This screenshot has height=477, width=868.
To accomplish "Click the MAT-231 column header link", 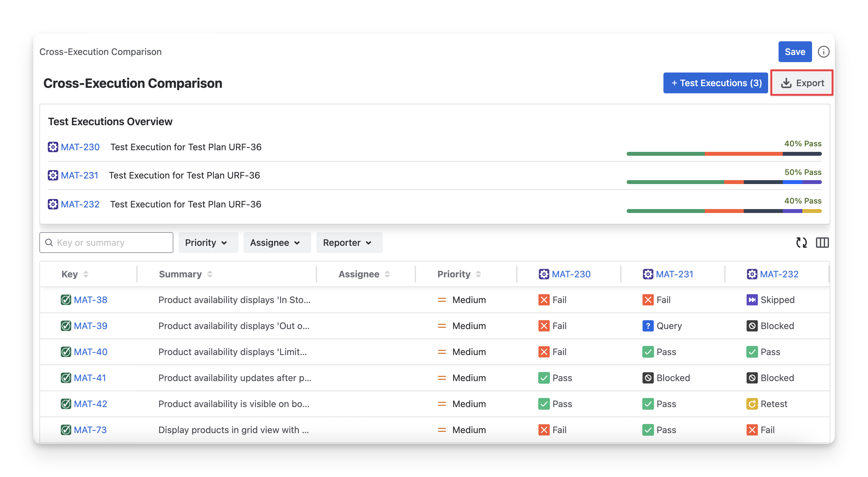I will click(x=674, y=274).
